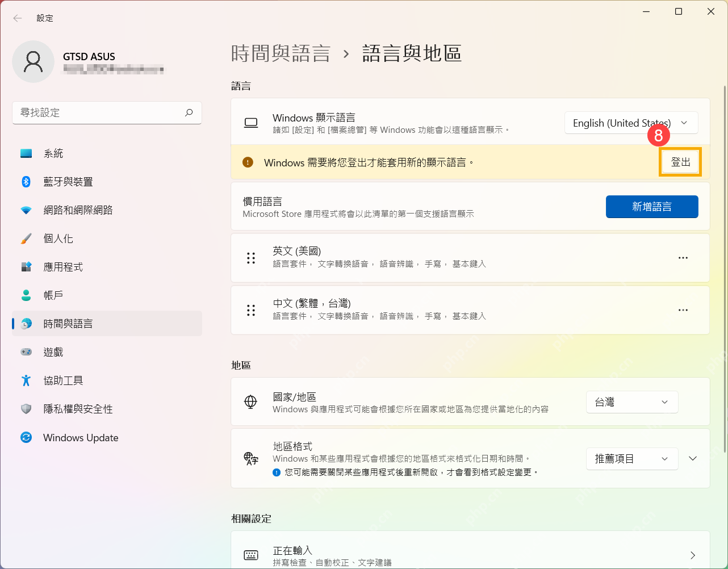
Task: Expand the 地區格式 section chevron
Action: pos(693,459)
